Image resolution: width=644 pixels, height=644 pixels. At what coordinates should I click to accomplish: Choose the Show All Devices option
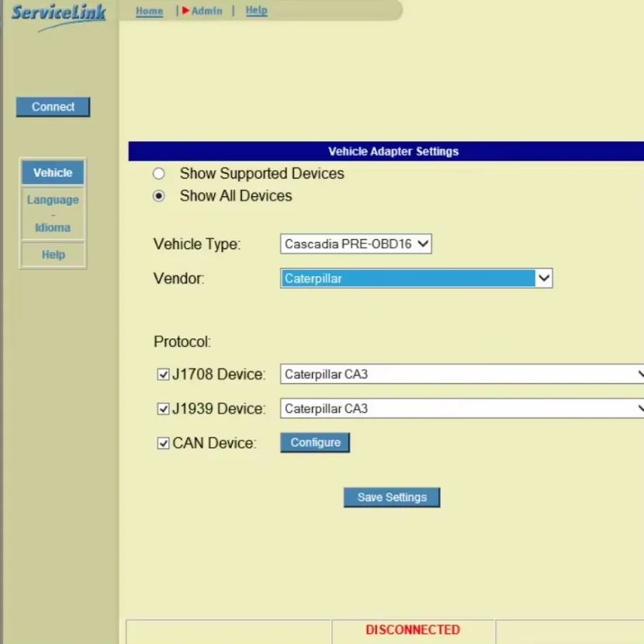(159, 196)
